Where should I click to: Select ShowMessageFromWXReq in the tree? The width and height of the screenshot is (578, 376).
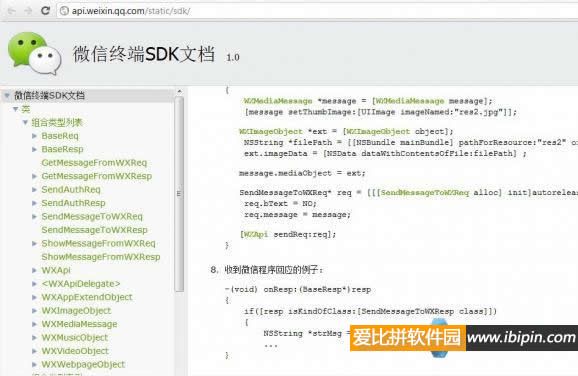[98, 243]
